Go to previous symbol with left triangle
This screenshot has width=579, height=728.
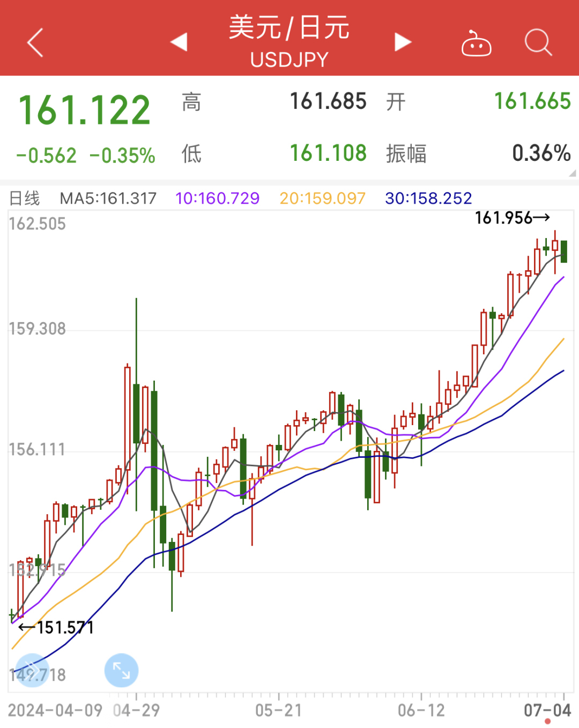(179, 42)
